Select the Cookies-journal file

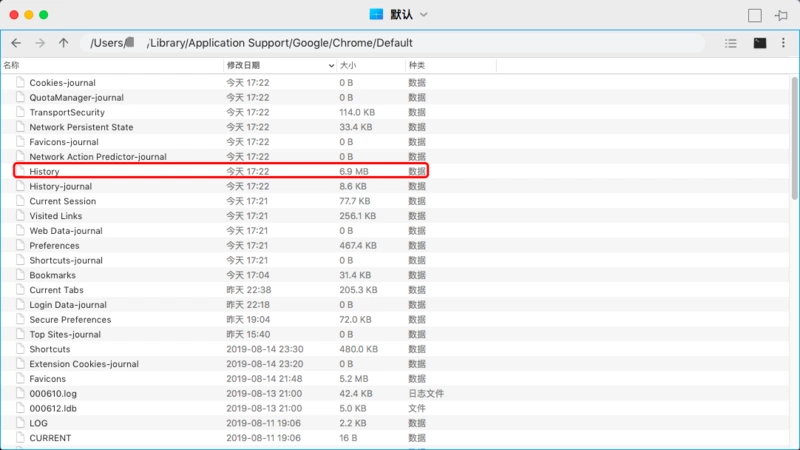pyautogui.click(x=62, y=83)
